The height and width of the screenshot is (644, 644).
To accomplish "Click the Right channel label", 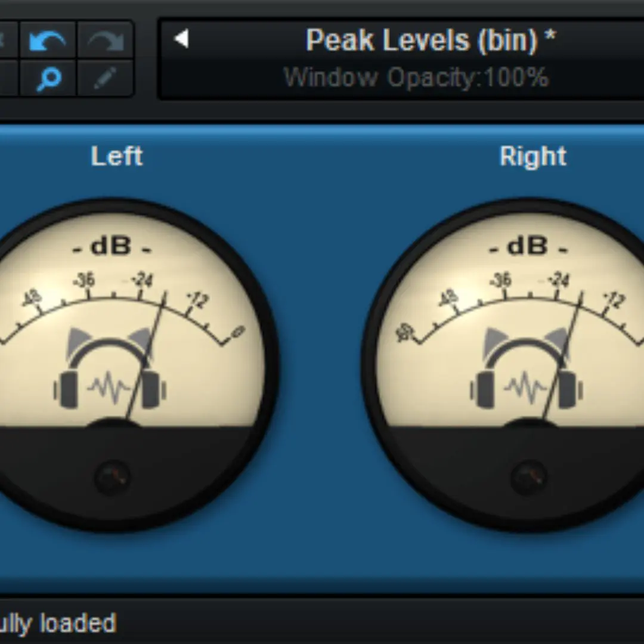I will click(532, 156).
